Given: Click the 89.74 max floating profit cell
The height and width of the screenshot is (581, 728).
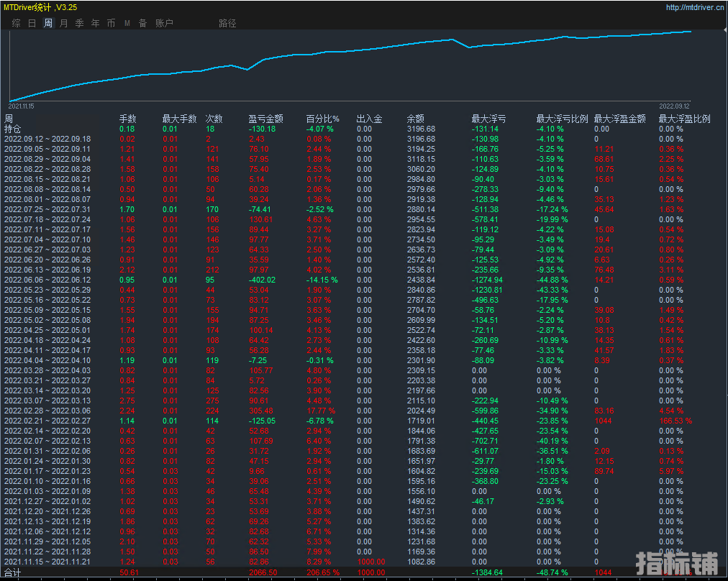Looking at the screenshot, I should [604, 471].
